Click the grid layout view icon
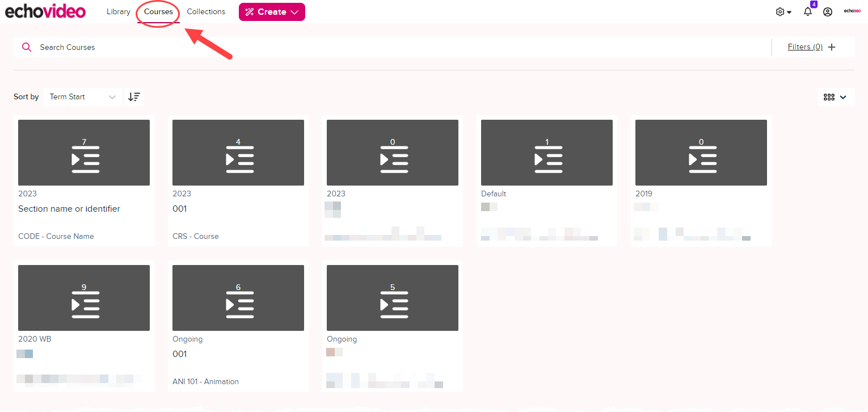Screen dimensions: 868x412 pyautogui.click(x=829, y=97)
